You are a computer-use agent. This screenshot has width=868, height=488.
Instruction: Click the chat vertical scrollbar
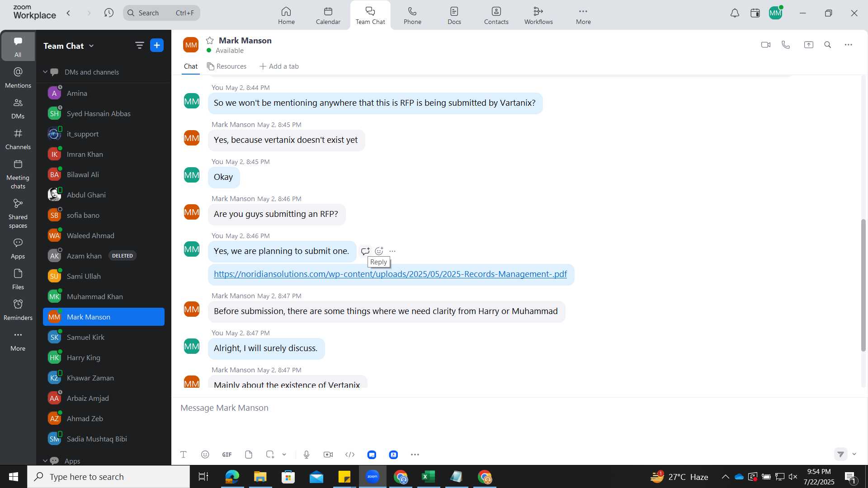pyautogui.click(x=863, y=285)
